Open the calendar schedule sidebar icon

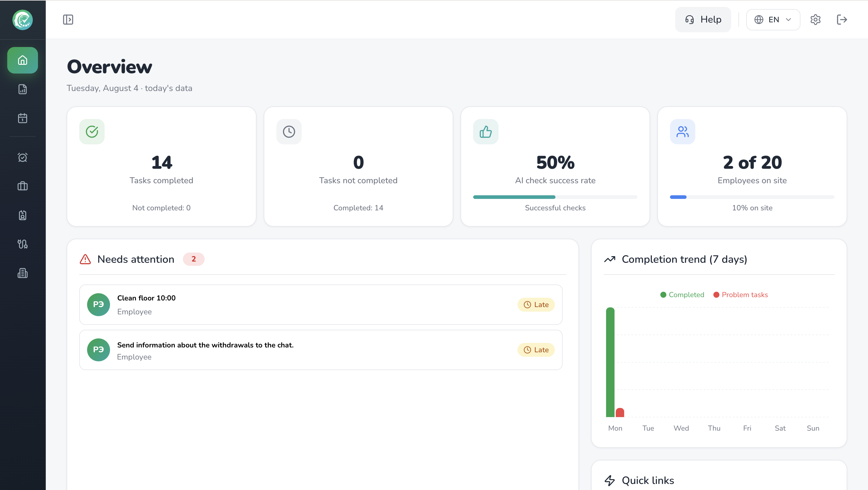[23, 118]
